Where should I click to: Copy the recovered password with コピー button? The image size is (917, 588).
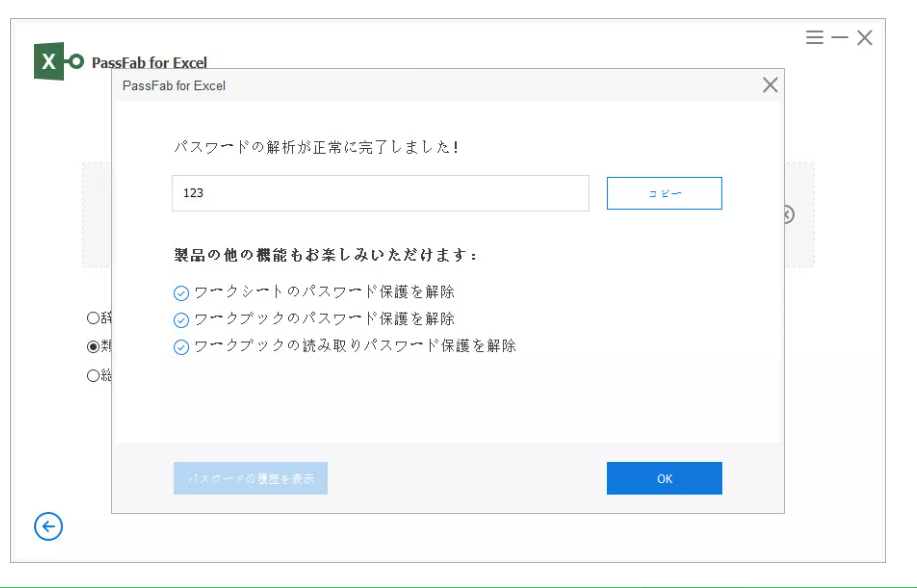pyautogui.click(x=664, y=193)
